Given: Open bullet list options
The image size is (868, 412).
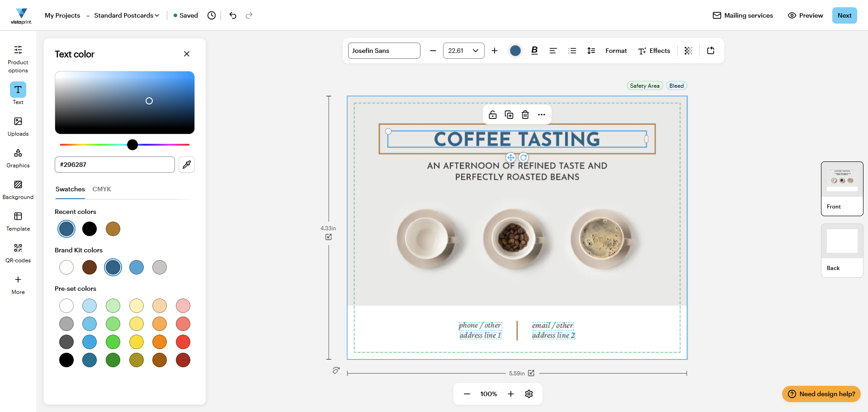Looking at the screenshot, I should tap(572, 51).
